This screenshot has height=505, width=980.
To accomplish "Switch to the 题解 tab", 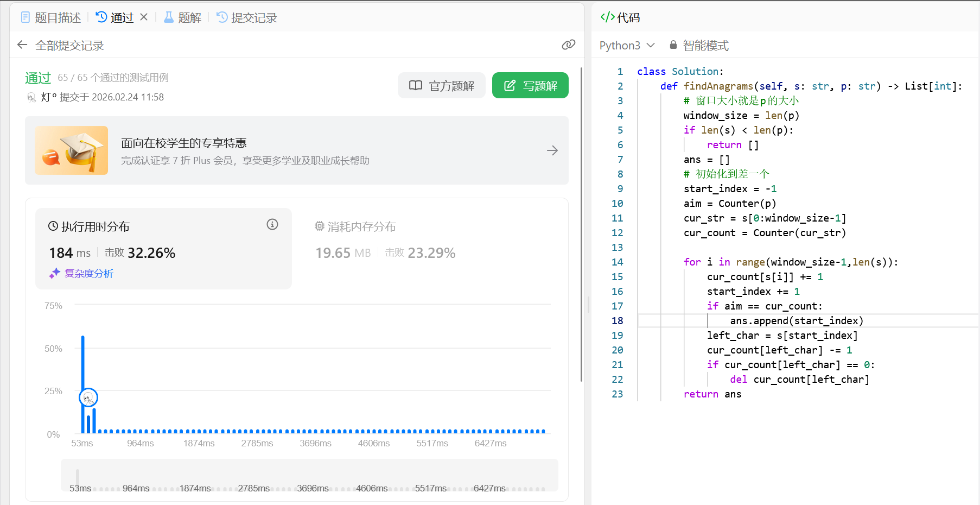I will (x=183, y=18).
